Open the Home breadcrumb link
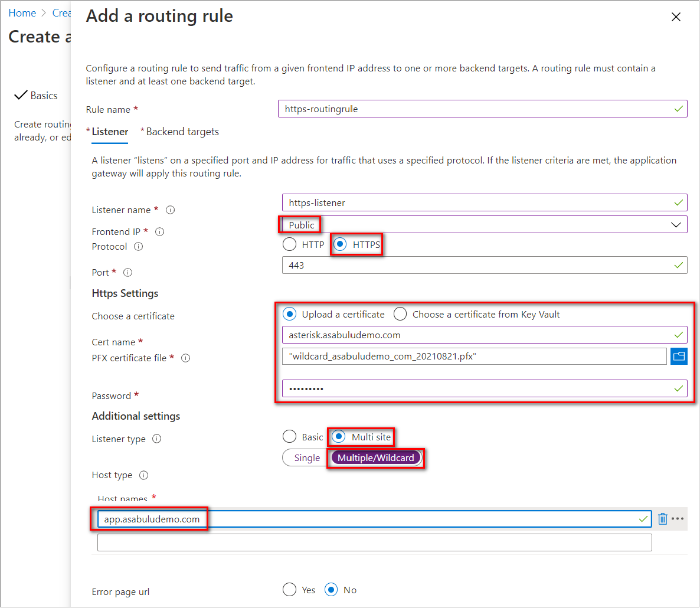 (x=22, y=12)
